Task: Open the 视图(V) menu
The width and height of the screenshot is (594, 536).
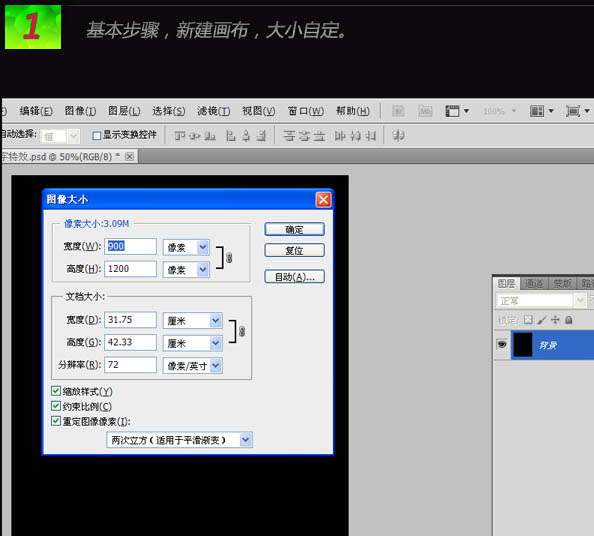Action: (258, 111)
